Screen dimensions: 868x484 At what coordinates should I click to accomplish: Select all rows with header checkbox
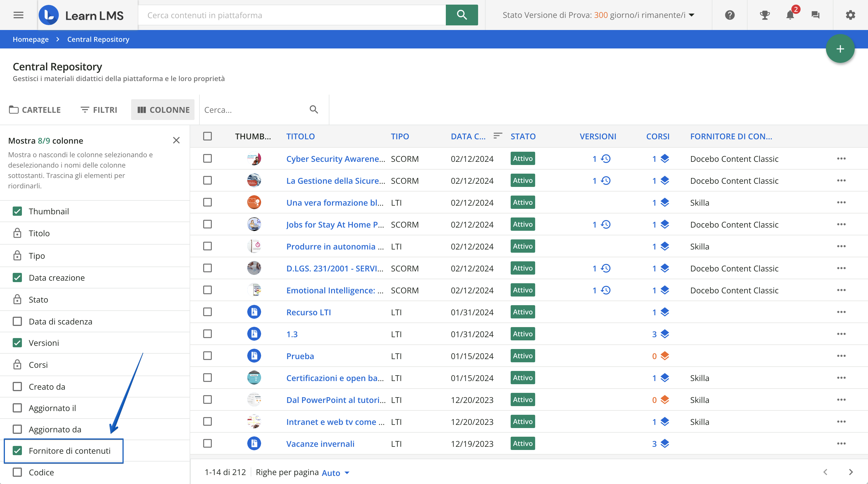click(207, 136)
